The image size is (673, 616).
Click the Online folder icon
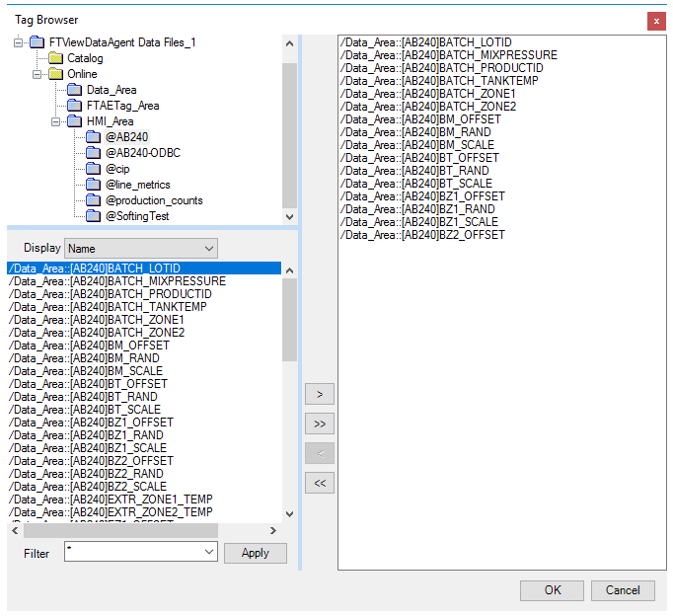click(56, 74)
